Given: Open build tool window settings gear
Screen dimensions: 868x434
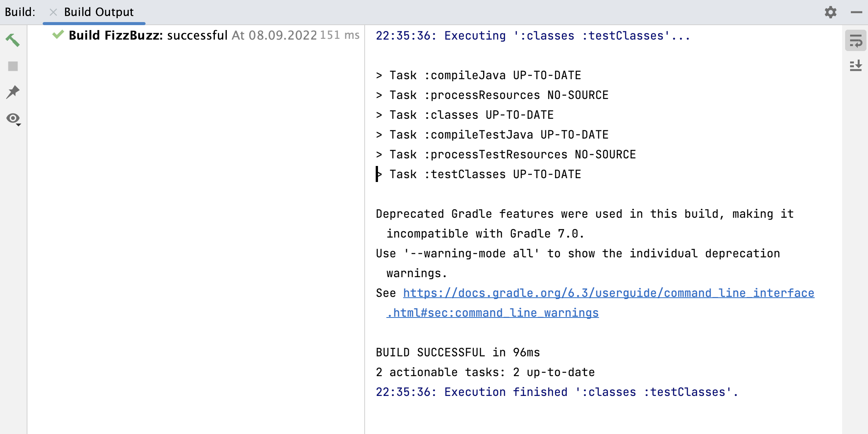Looking at the screenshot, I should click(x=831, y=12).
